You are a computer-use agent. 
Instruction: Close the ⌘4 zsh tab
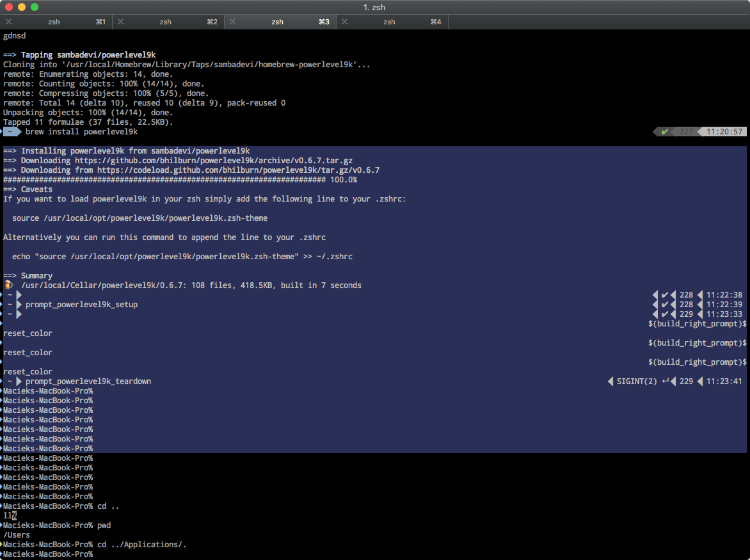pyautogui.click(x=344, y=22)
